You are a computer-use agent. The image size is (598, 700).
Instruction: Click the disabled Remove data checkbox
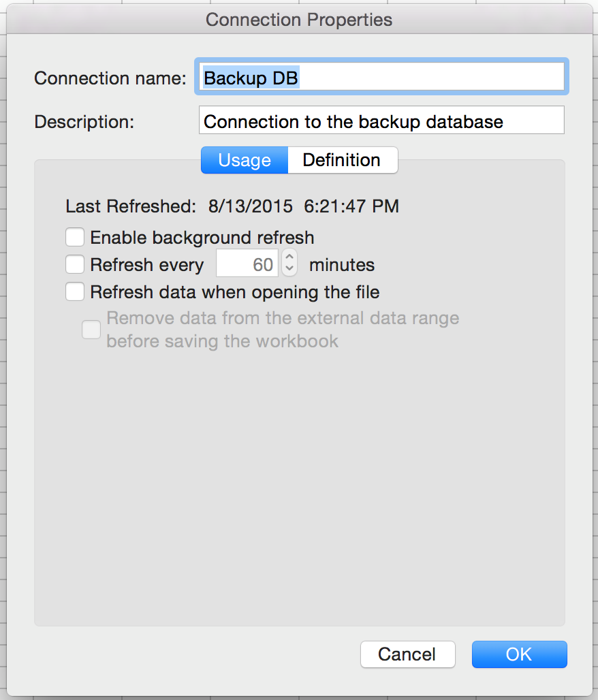[x=91, y=330]
